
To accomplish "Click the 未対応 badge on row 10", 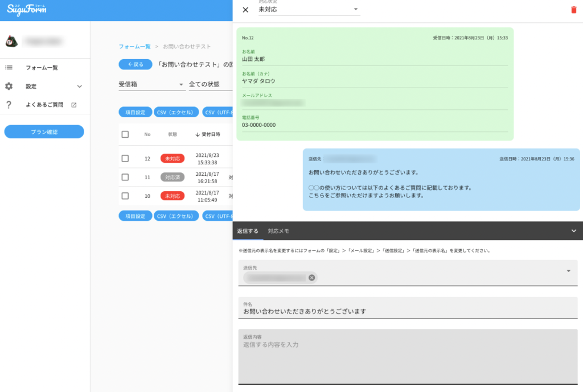I will (173, 196).
